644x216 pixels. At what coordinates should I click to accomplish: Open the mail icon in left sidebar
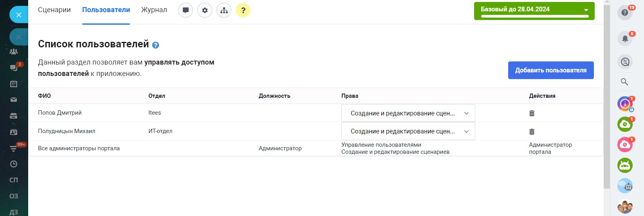[14, 100]
